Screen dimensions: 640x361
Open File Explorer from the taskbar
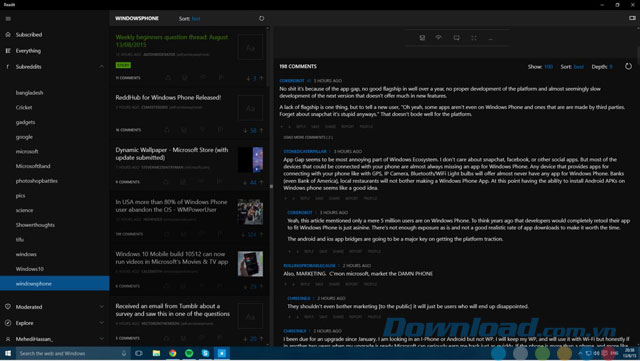pos(156,353)
